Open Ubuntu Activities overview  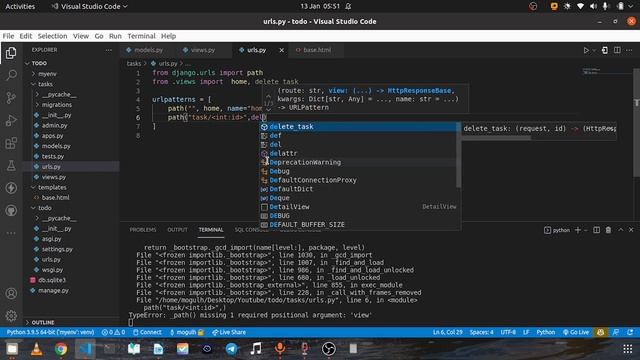click(20, 7)
